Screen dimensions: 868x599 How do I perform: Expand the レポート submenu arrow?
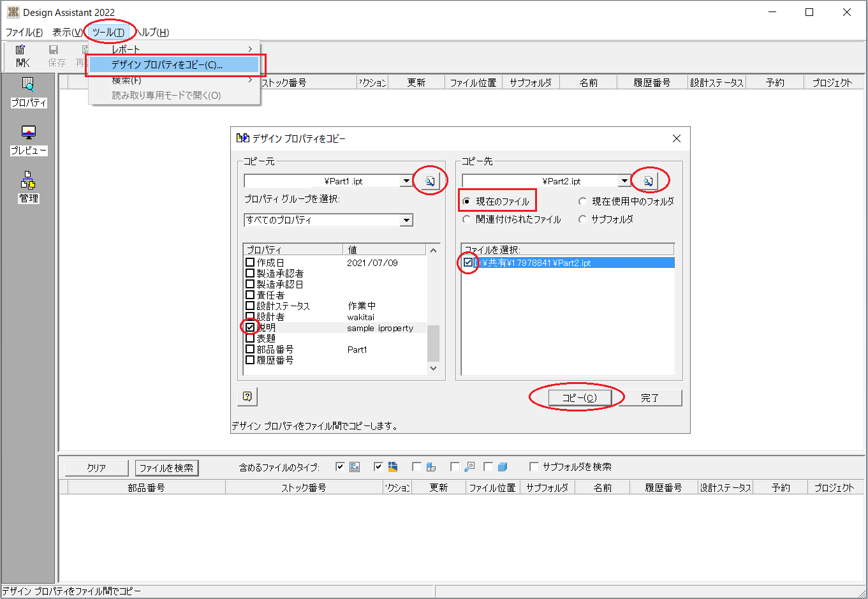(250, 49)
